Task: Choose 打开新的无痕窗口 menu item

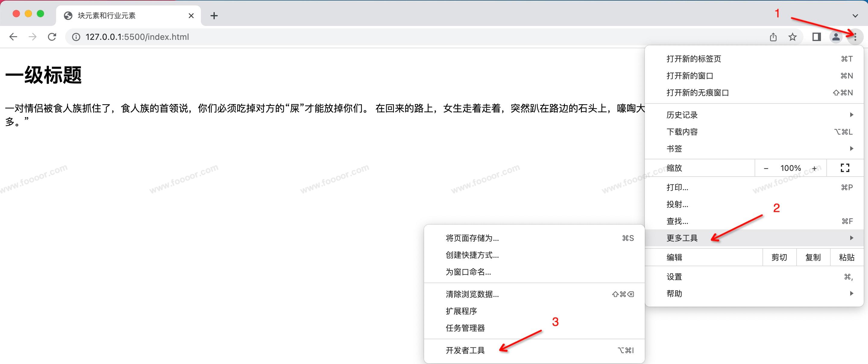Action: click(698, 92)
